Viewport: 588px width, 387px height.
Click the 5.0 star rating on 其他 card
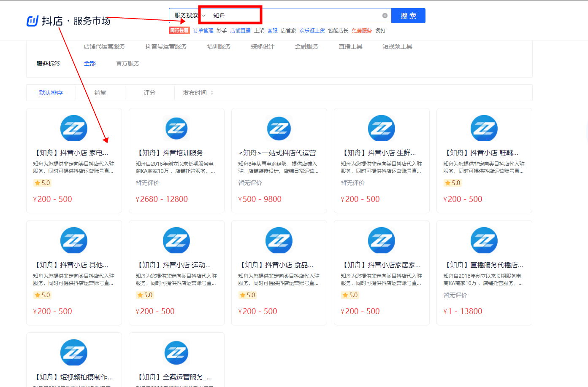pos(42,295)
